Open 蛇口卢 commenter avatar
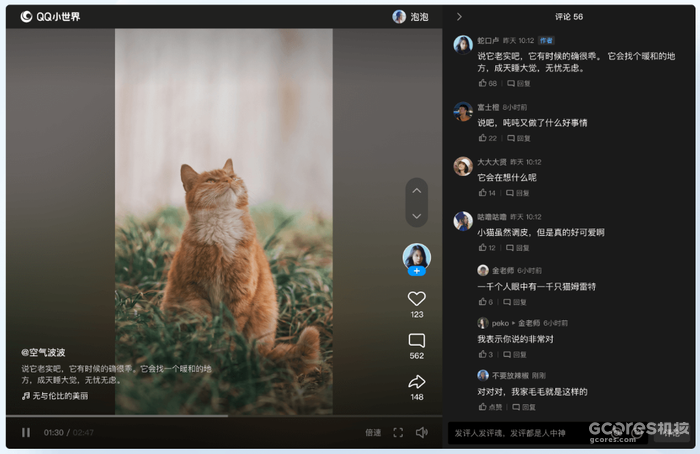 tap(463, 45)
